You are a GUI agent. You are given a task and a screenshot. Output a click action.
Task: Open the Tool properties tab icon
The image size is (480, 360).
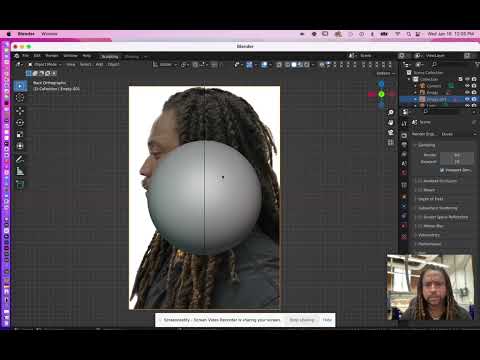404,123
